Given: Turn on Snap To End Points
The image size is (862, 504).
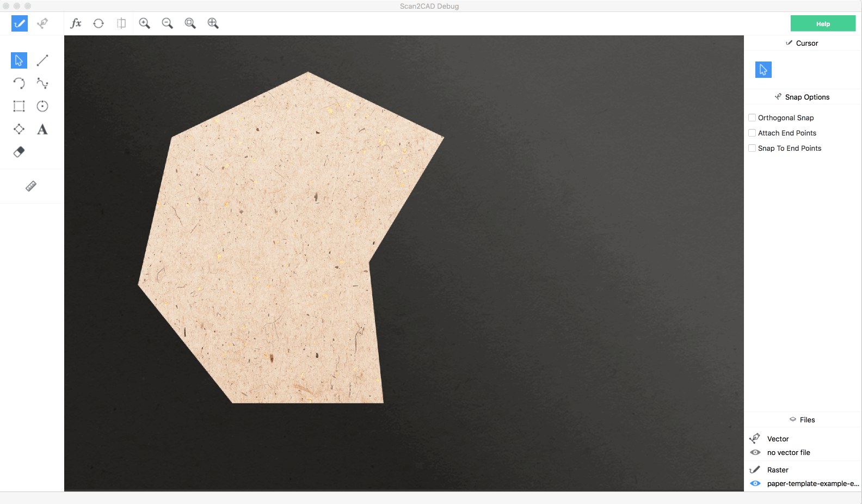Looking at the screenshot, I should click(x=752, y=148).
